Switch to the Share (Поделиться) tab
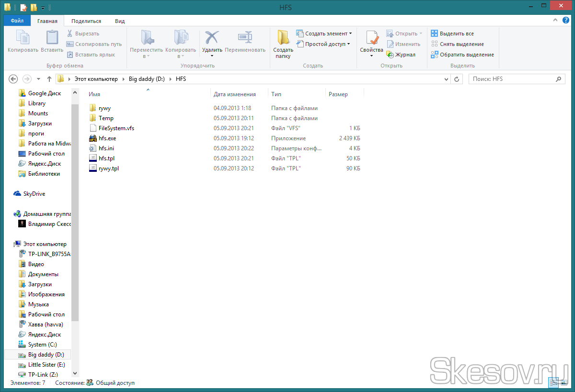575x392 pixels. click(x=86, y=21)
